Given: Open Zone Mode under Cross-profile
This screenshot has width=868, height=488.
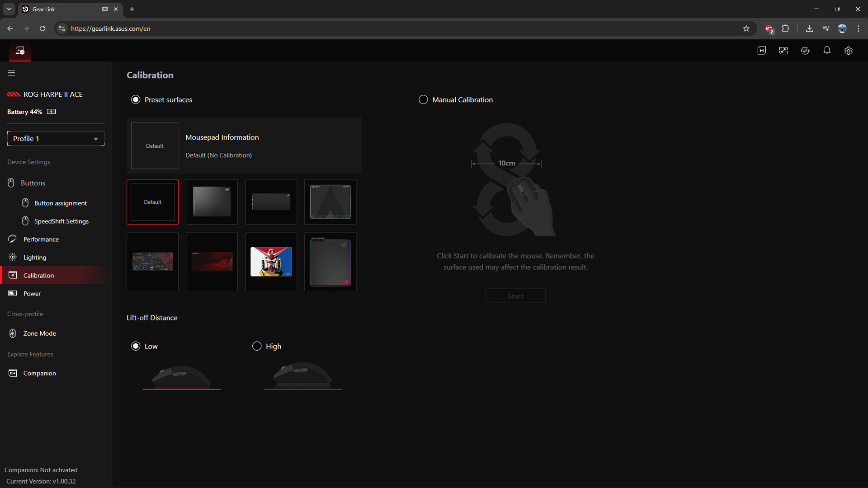Looking at the screenshot, I should coord(40,333).
